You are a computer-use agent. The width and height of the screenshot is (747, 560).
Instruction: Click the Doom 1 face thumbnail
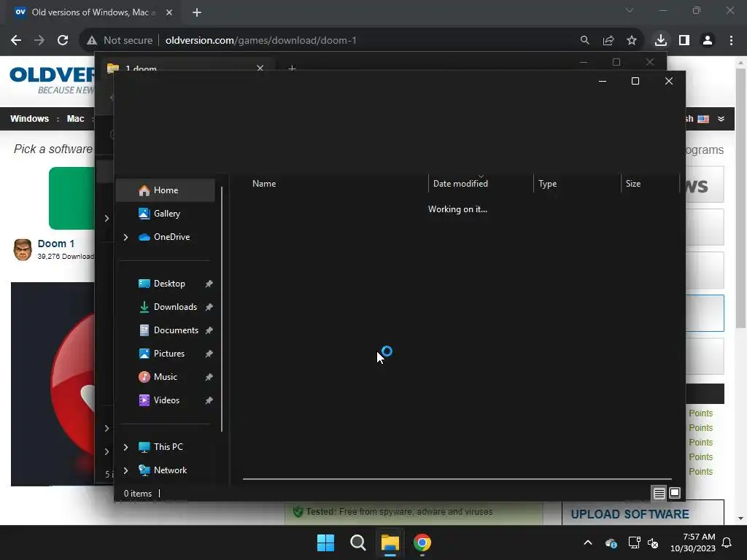point(23,249)
